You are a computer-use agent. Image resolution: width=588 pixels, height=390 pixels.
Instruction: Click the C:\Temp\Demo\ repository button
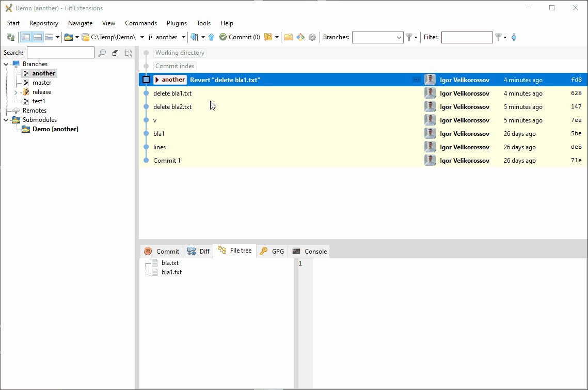tap(109, 37)
